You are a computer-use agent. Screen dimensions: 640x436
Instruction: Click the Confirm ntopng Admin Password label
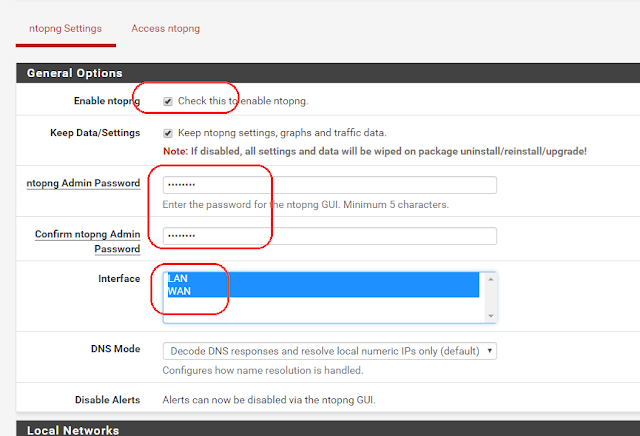tap(88, 241)
